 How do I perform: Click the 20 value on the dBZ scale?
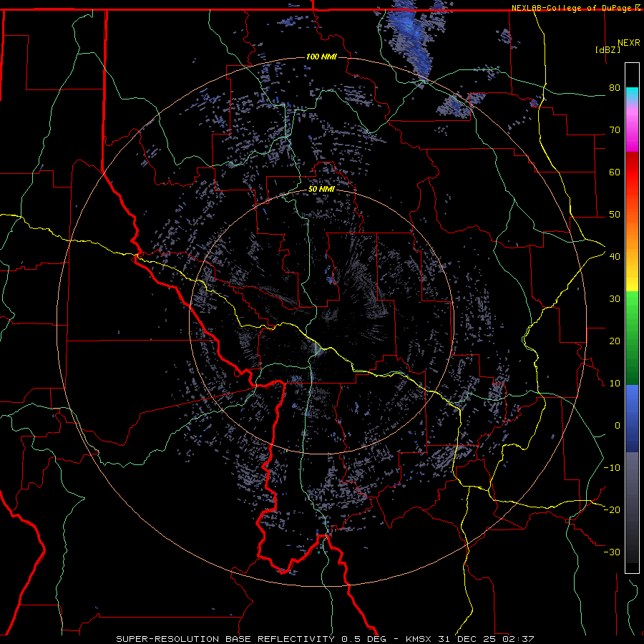(615, 341)
